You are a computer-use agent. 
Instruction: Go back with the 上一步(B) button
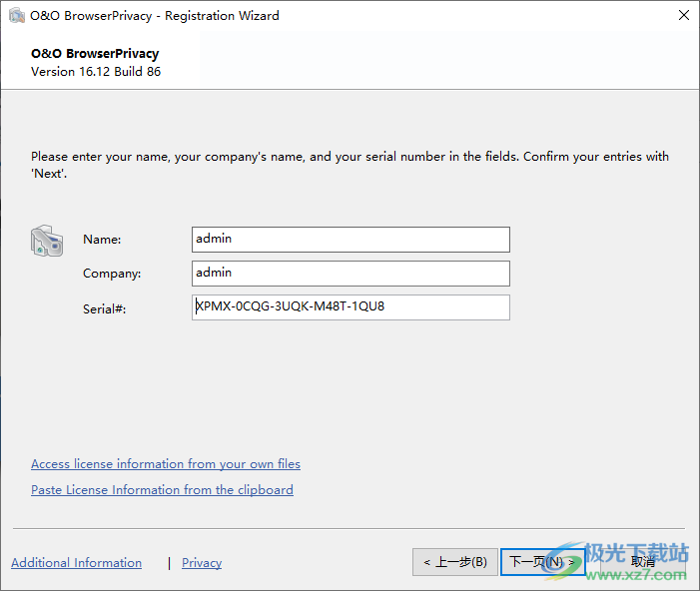tap(454, 562)
